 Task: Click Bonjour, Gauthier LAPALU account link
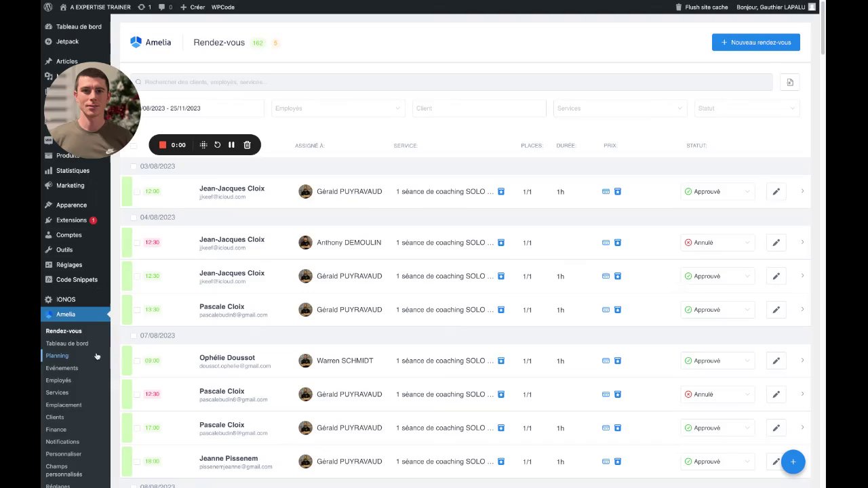[776, 7]
